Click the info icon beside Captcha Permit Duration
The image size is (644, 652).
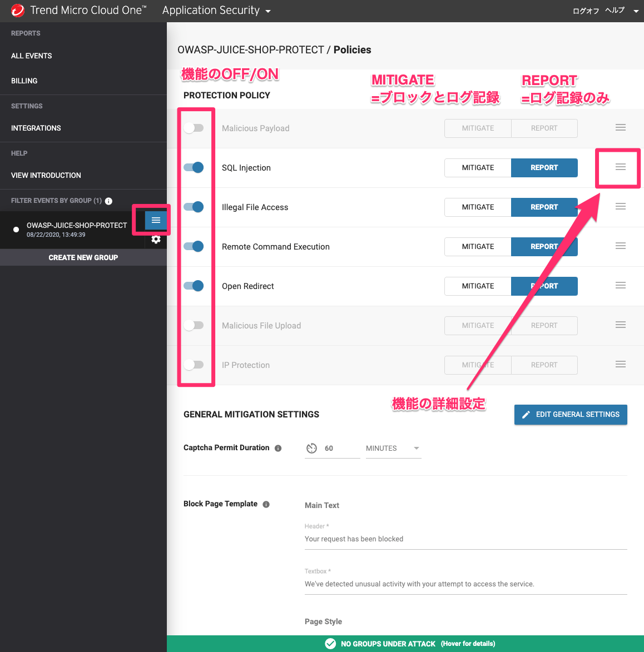pos(278,448)
